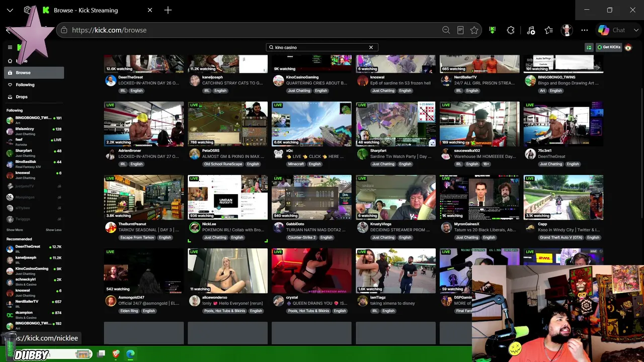Click the address bar URL
The image size is (644, 362).
click(x=109, y=30)
